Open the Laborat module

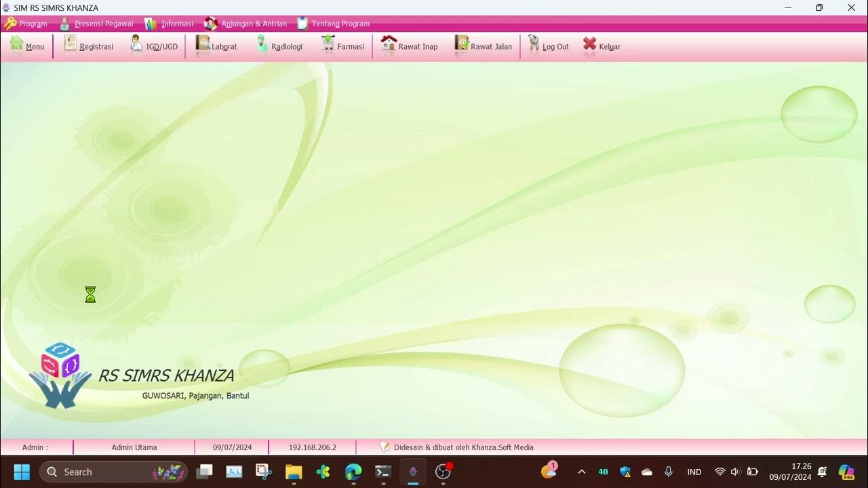pyautogui.click(x=216, y=46)
